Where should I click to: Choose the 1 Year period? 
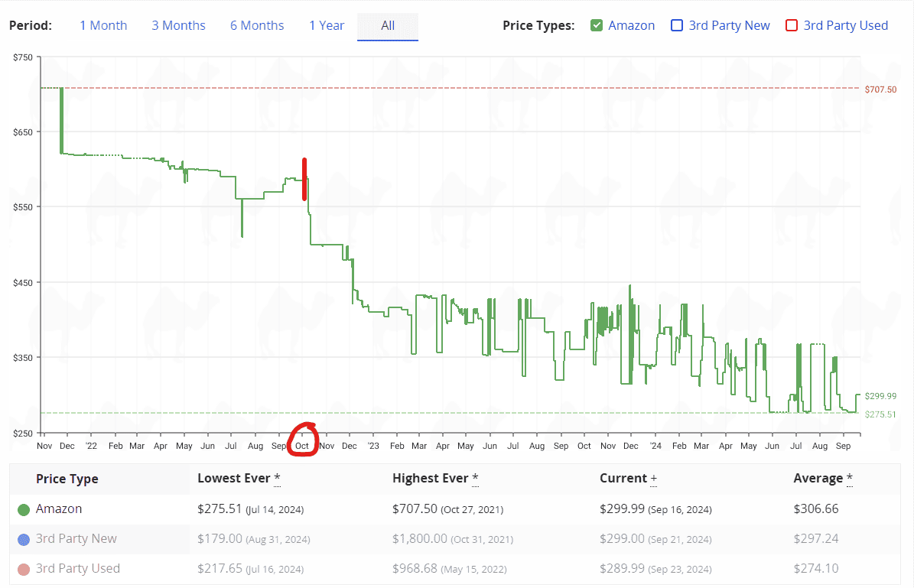coord(327,26)
